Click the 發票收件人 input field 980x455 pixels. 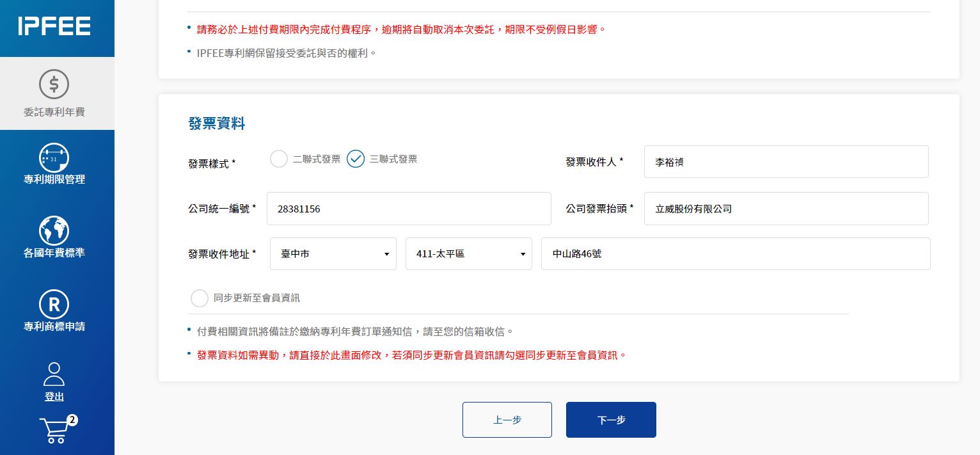[786, 162]
